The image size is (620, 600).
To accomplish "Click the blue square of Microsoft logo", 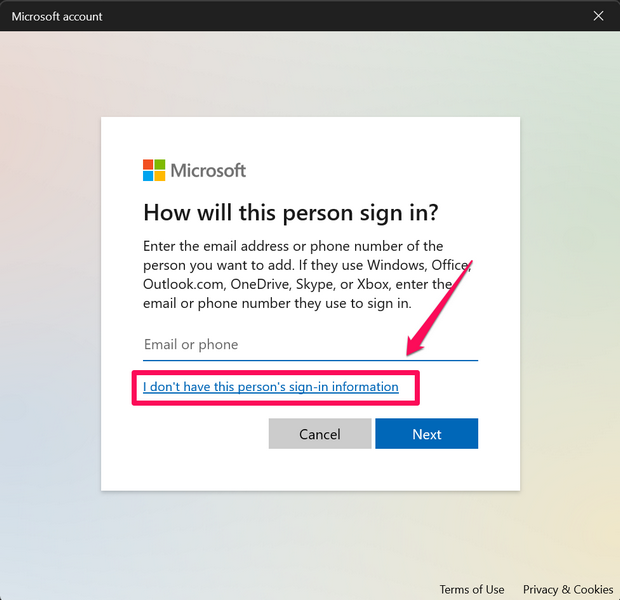I will coord(148,176).
